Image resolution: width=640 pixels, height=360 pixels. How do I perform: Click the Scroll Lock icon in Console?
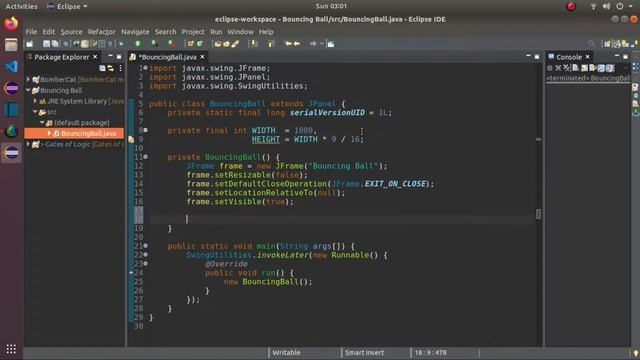[584, 68]
